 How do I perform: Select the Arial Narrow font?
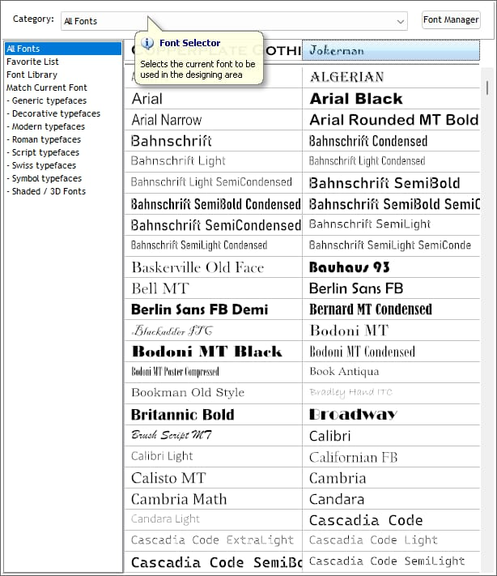pos(213,120)
